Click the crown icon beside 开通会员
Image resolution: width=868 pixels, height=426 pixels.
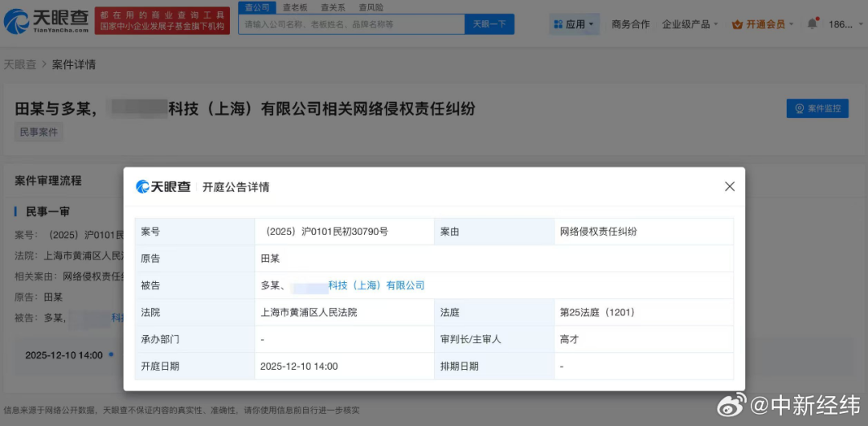click(x=737, y=24)
